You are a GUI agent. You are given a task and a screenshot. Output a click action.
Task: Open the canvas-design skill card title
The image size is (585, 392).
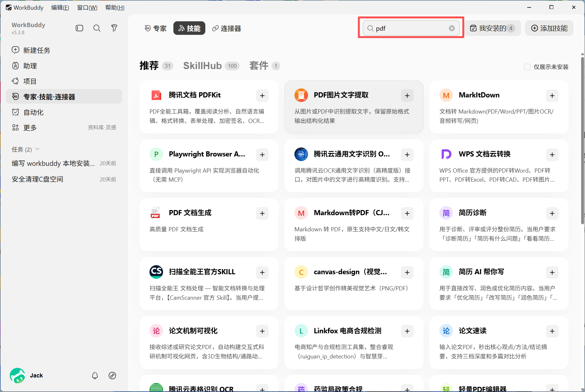pyautogui.click(x=350, y=272)
